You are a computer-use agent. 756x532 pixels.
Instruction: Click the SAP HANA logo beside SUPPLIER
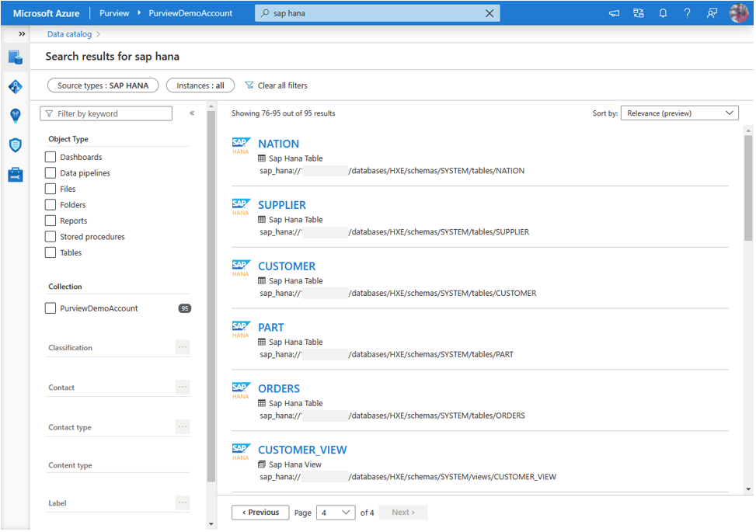point(241,207)
